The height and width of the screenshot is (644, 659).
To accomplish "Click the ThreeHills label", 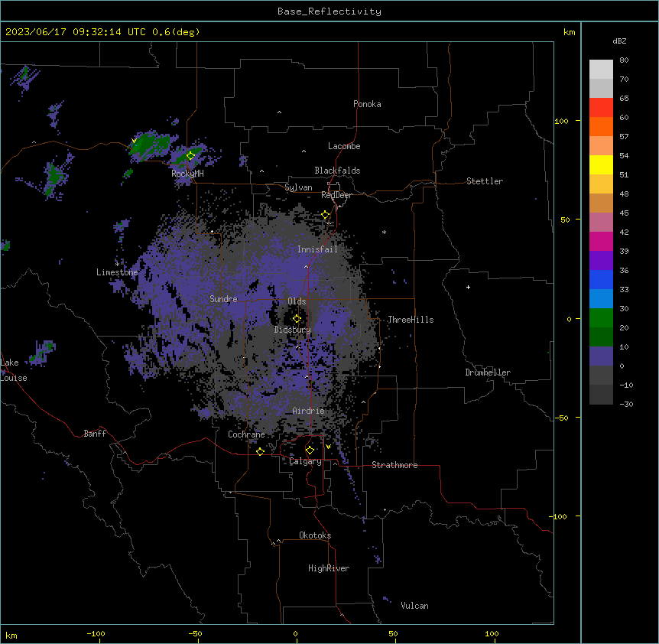I will [411, 320].
